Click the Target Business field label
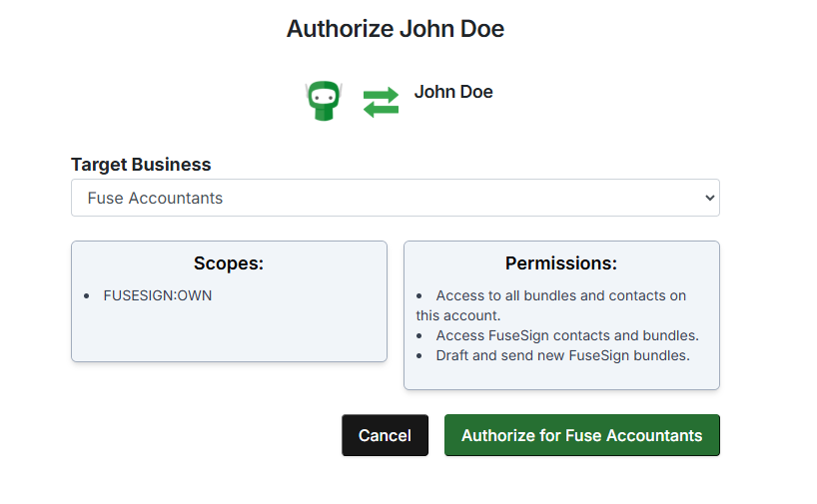The image size is (817, 504). [141, 165]
